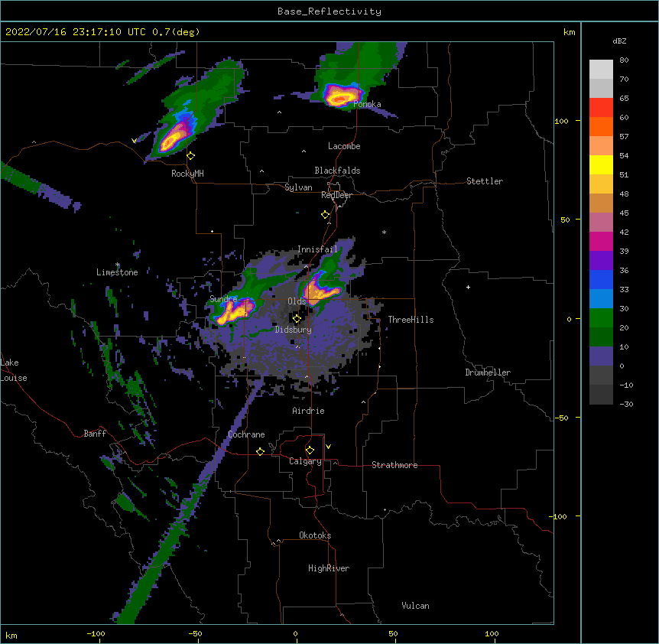
Task: Click the Calgary label
Action: (x=306, y=461)
